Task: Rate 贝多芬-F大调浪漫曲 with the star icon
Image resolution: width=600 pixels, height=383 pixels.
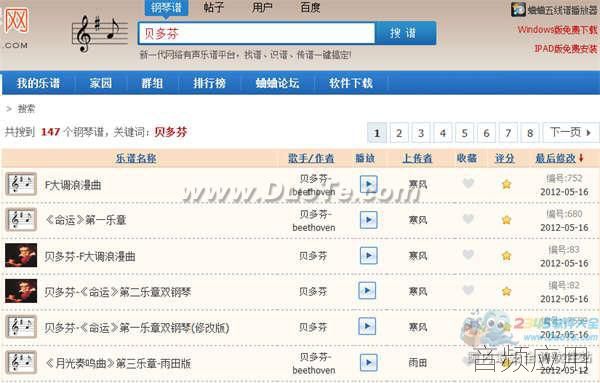Action: pyautogui.click(x=506, y=256)
